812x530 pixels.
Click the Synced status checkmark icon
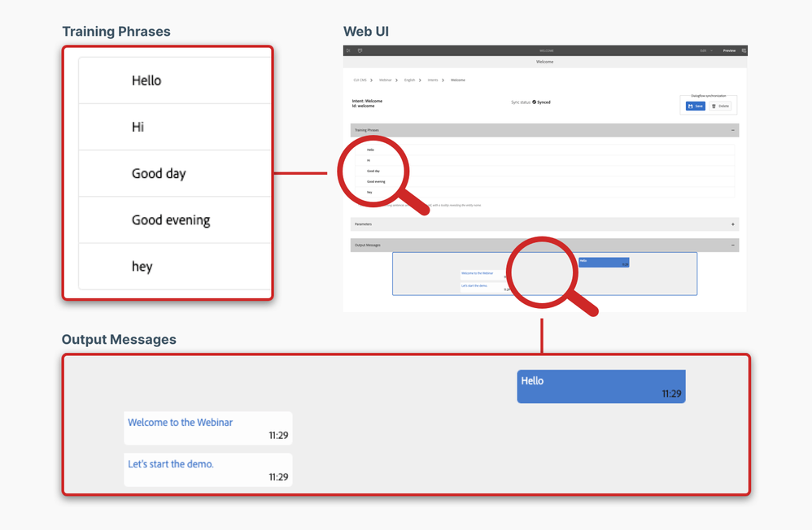pos(535,102)
